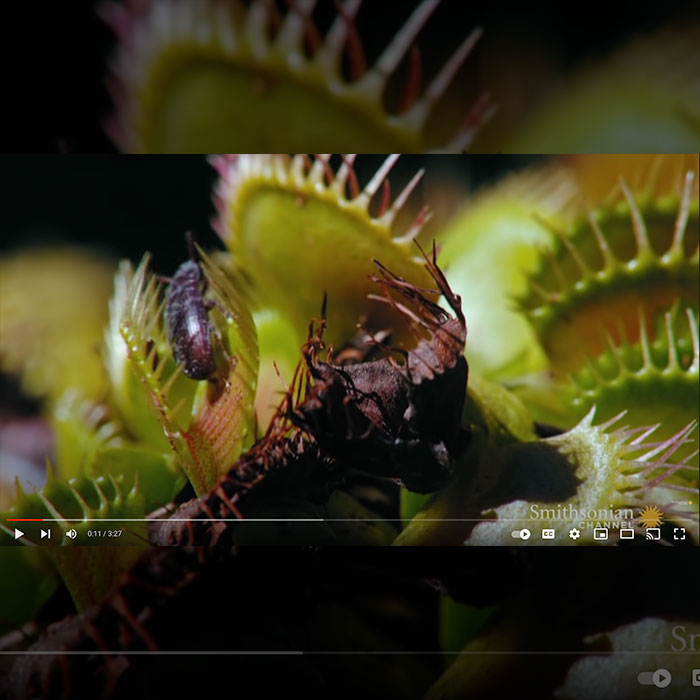
Task: Play the paused Venus flytrap video
Action: tap(19, 534)
